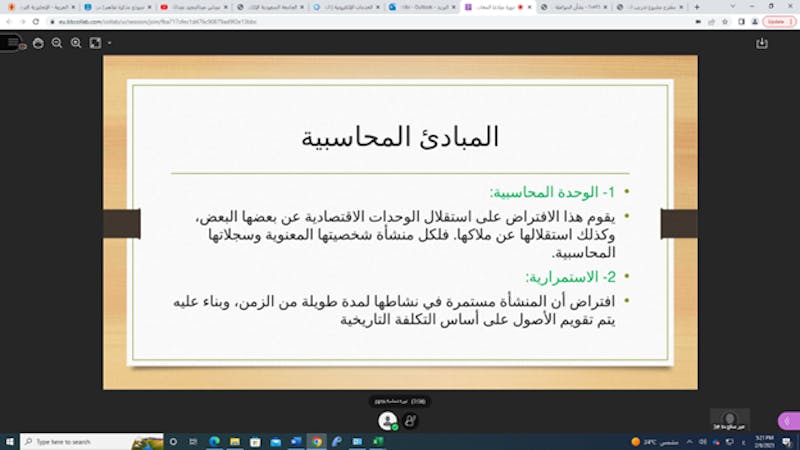Open the Windows Start menu
800x450 pixels.
[9, 441]
